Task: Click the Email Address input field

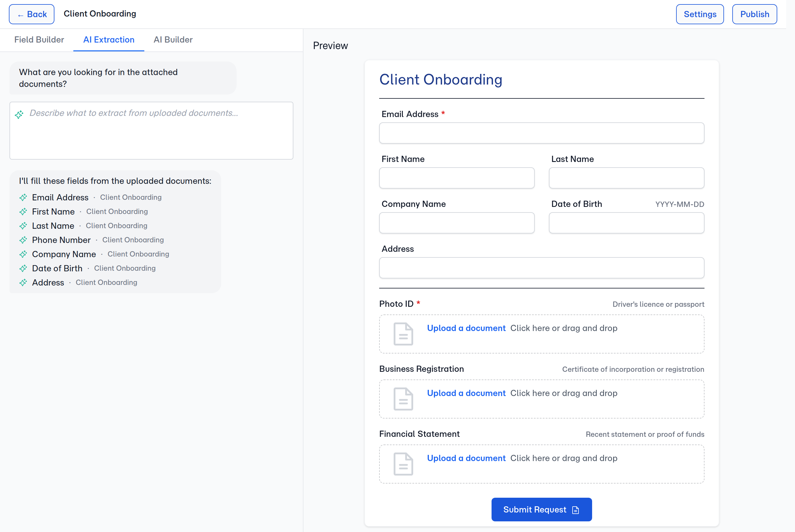Action: pyautogui.click(x=542, y=133)
